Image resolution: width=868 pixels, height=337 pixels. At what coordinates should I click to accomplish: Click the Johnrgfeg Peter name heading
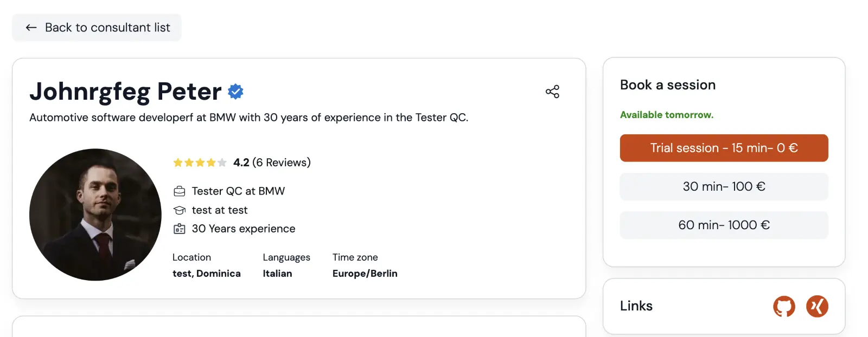[125, 92]
